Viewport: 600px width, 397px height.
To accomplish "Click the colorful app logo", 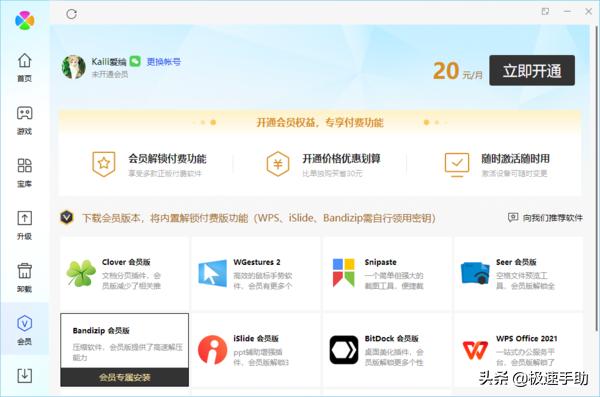I will [x=24, y=20].
